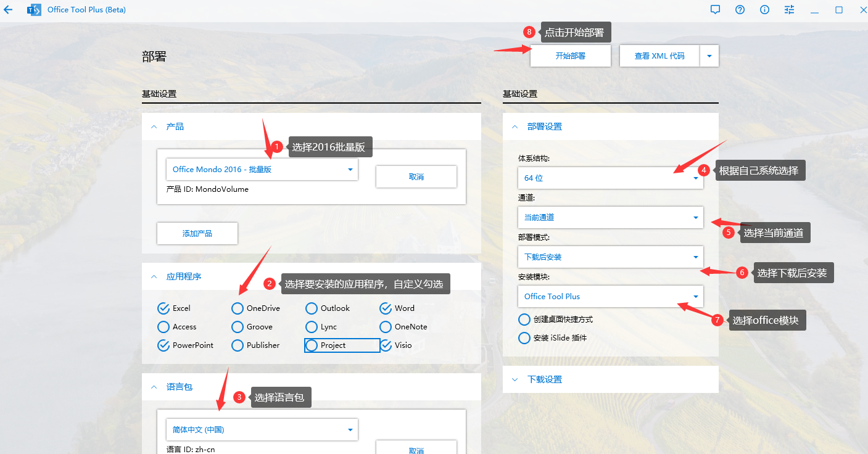Enable 安装 iSlide 插件 option
The image size is (868, 454).
524,338
